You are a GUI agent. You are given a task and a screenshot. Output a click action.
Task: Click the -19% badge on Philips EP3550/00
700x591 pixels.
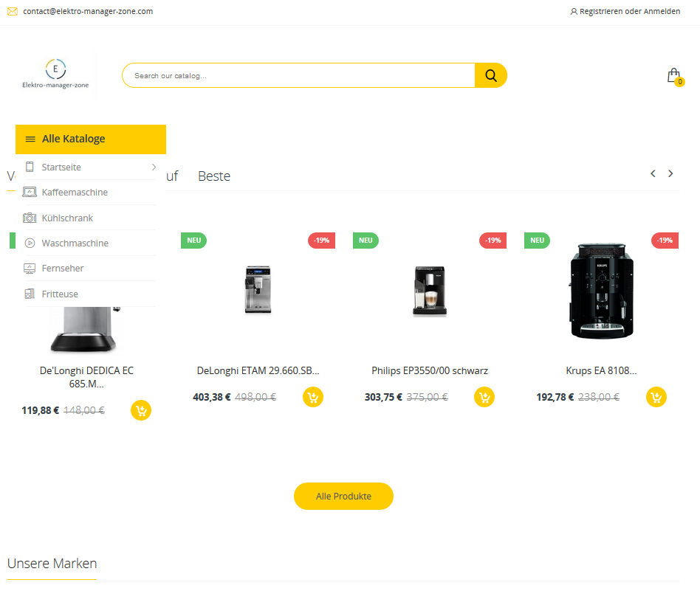click(x=493, y=241)
